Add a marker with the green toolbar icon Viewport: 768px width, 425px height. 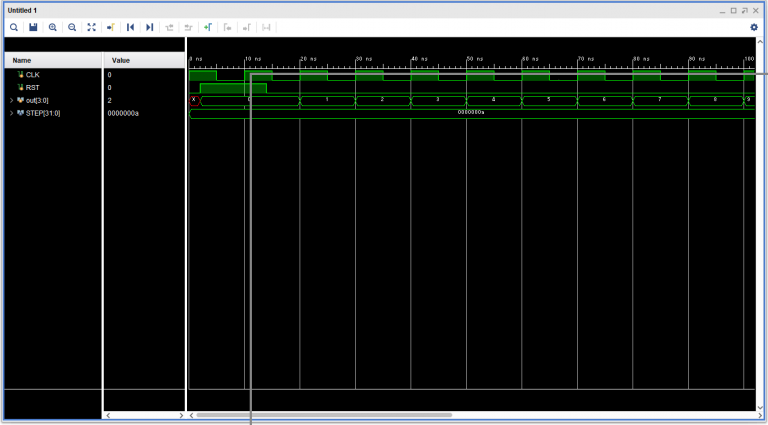(207, 27)
